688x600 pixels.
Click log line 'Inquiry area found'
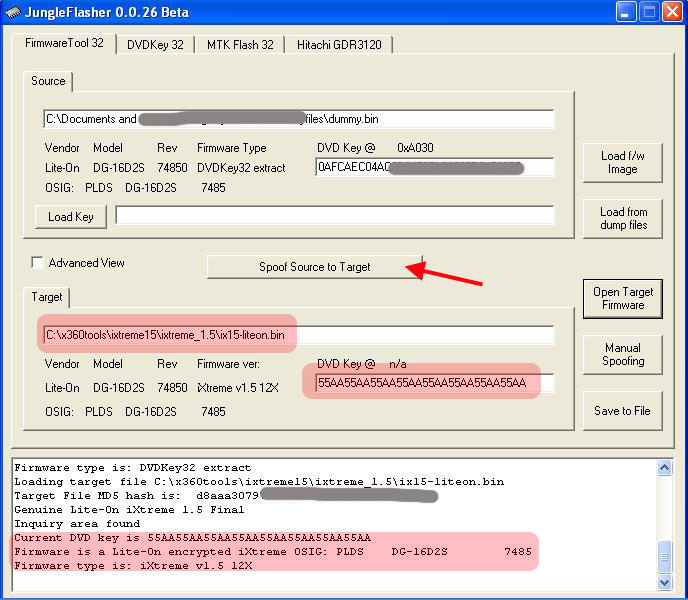pos(77,524)
